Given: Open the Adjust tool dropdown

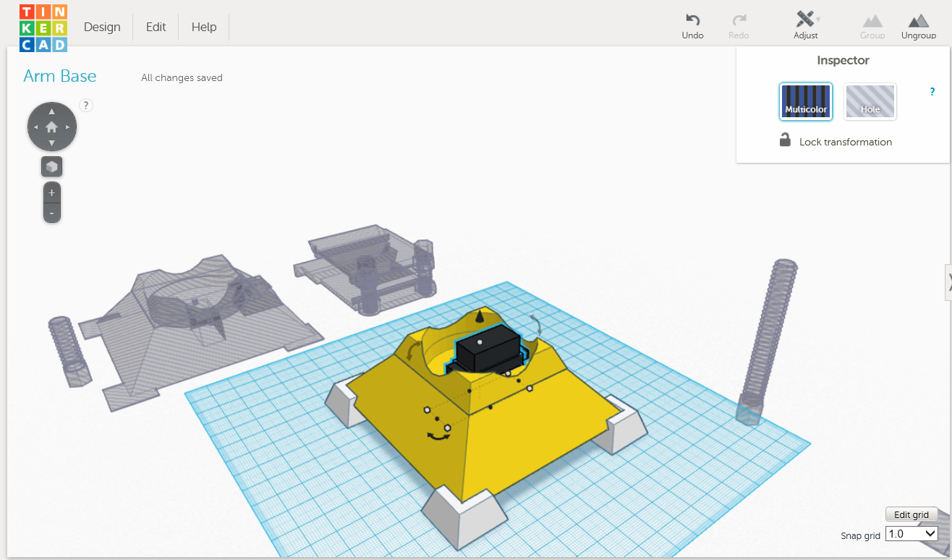Looking at the screenshot, I should (x=806, y=26).
